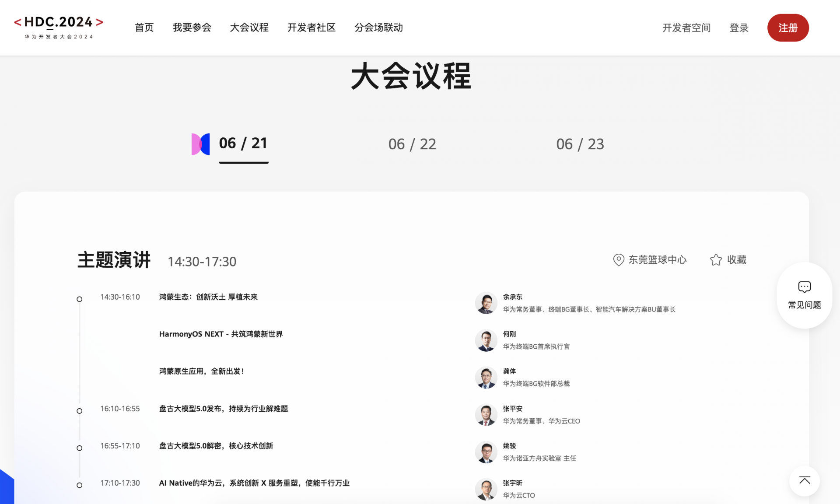The height and width of the screenshot is (504, 840).
Task: Click the butterfly marker icon beside 06 / 21
Action: [x=200, y=144]
